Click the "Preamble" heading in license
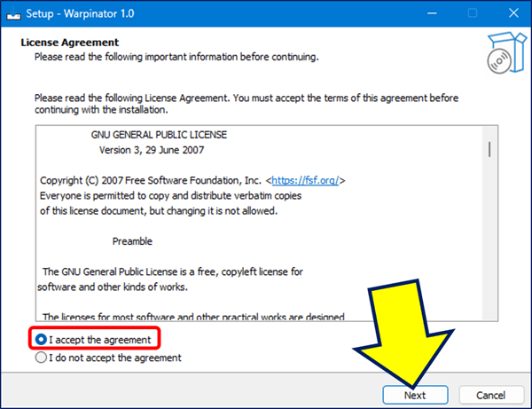The width and height of the screenshot is (532, 409). 132,241
